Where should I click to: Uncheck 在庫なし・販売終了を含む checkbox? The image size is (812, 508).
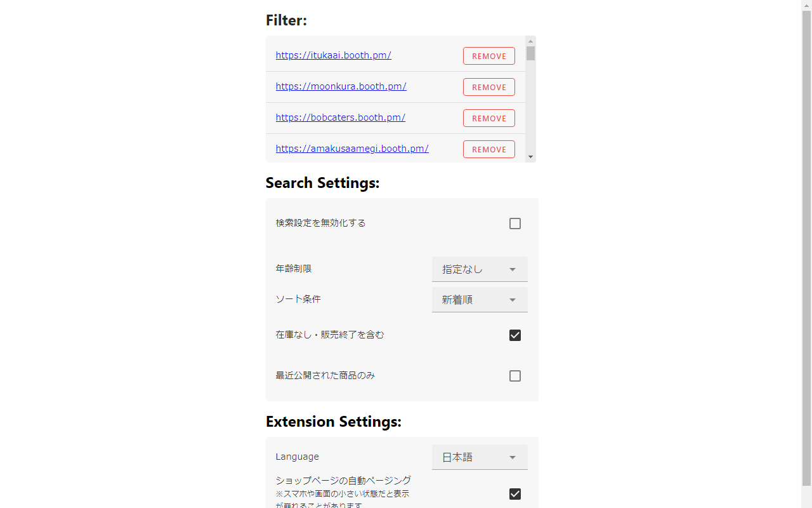pyautogui.click(x=515, y=335)
